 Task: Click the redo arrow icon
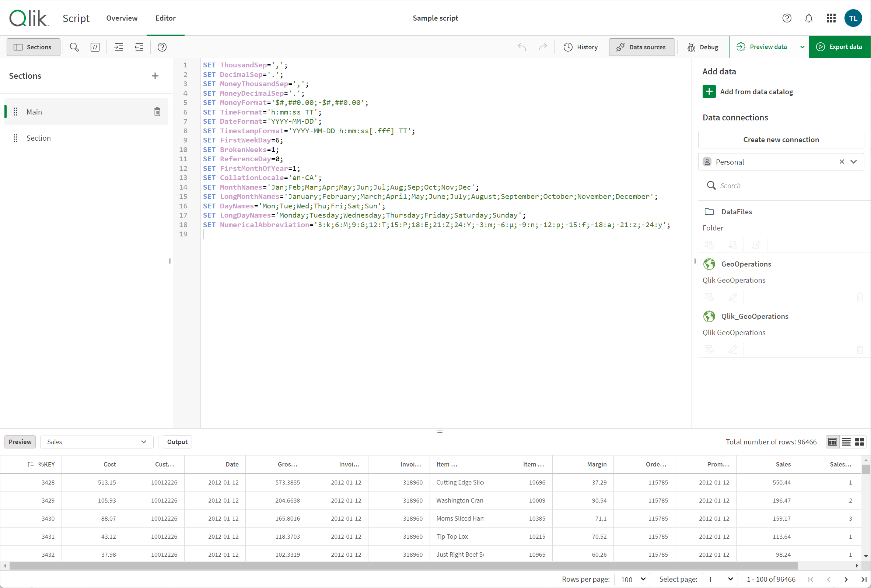tap(542, 47)
